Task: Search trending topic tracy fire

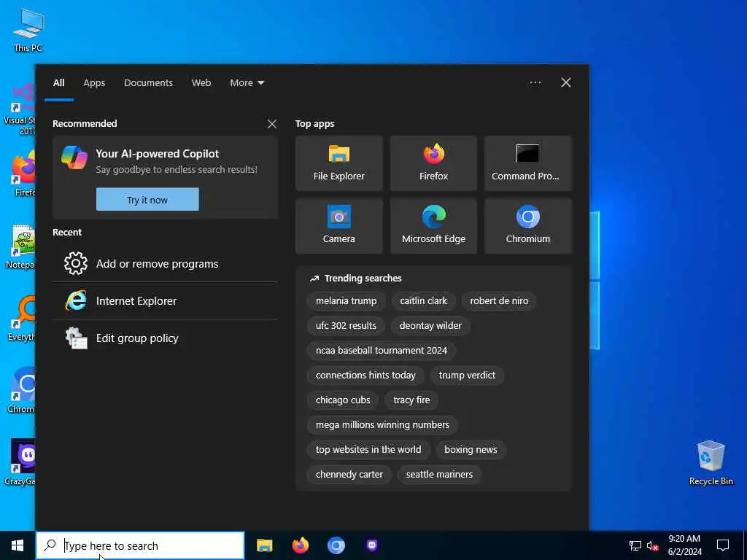Action: 411,400
